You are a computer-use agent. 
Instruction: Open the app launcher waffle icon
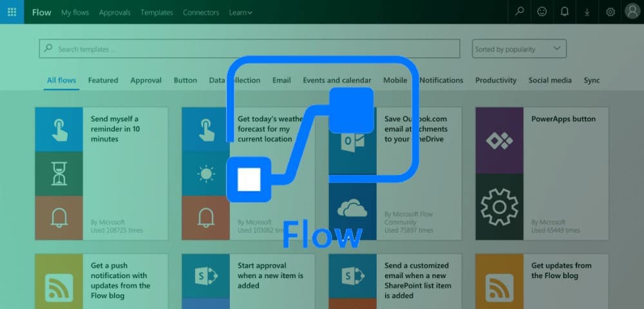[x=12, y=12]
